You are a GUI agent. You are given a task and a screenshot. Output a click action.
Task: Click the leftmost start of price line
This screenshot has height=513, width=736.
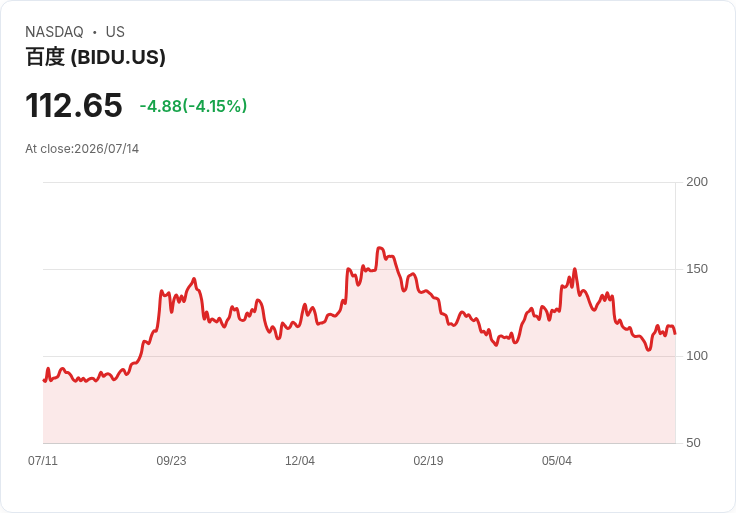pos(44,381)
